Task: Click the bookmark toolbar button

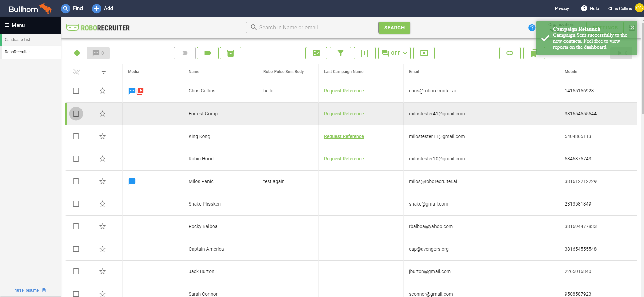Action: point(534,53)
